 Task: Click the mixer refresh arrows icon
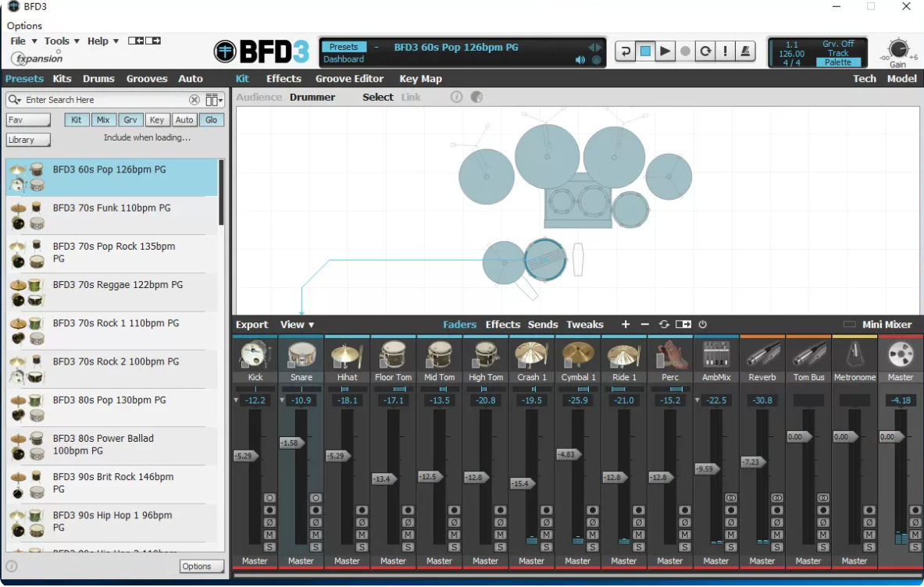[664, 325]
